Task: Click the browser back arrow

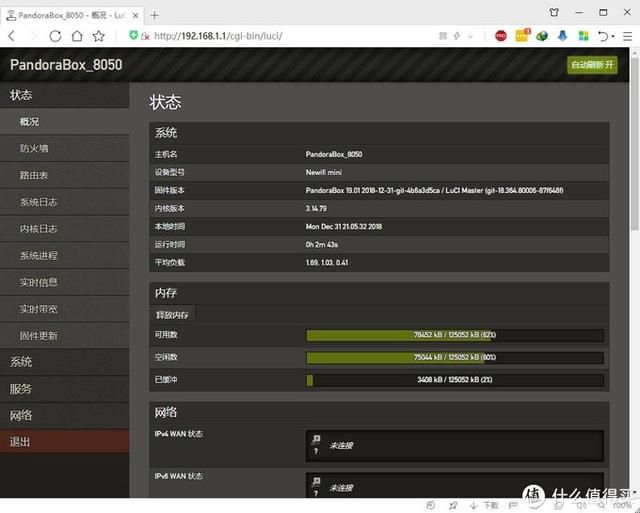Action: (11, 36)
